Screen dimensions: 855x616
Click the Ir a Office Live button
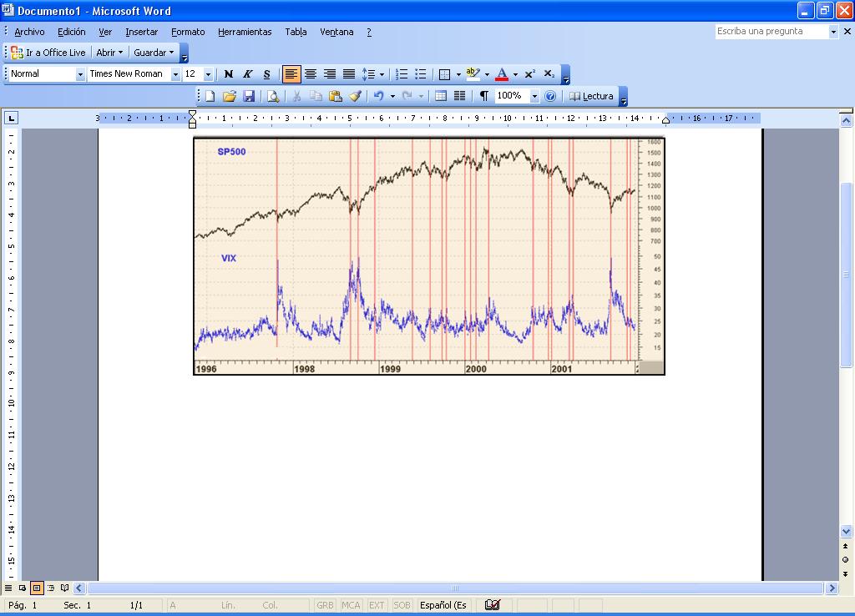tap(48, 53)
